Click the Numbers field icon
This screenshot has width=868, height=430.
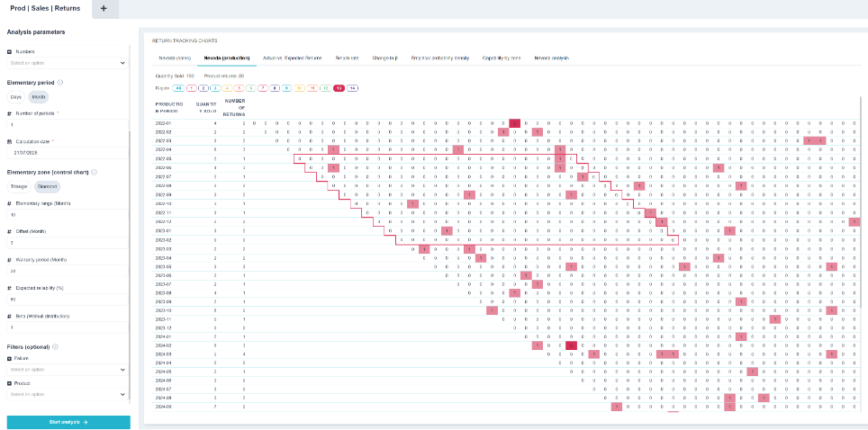[x=9, y=51]
